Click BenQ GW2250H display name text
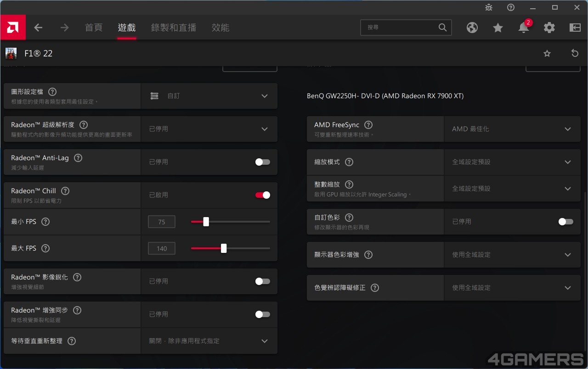Viewport: 588px width, 369px height. click(385, 96)
